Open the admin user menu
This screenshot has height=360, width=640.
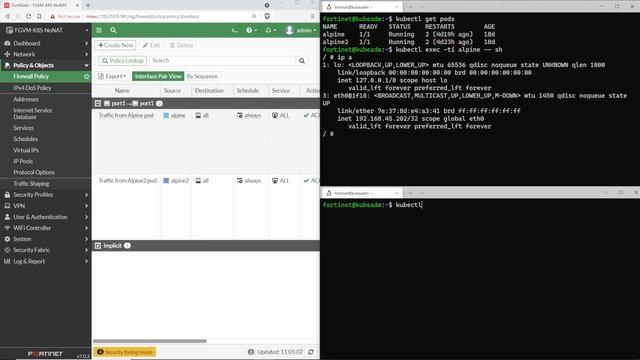pos(301,30)
